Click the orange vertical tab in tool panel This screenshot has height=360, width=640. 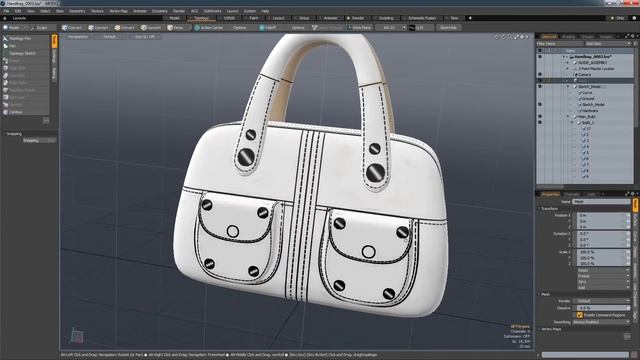(54, 41)
